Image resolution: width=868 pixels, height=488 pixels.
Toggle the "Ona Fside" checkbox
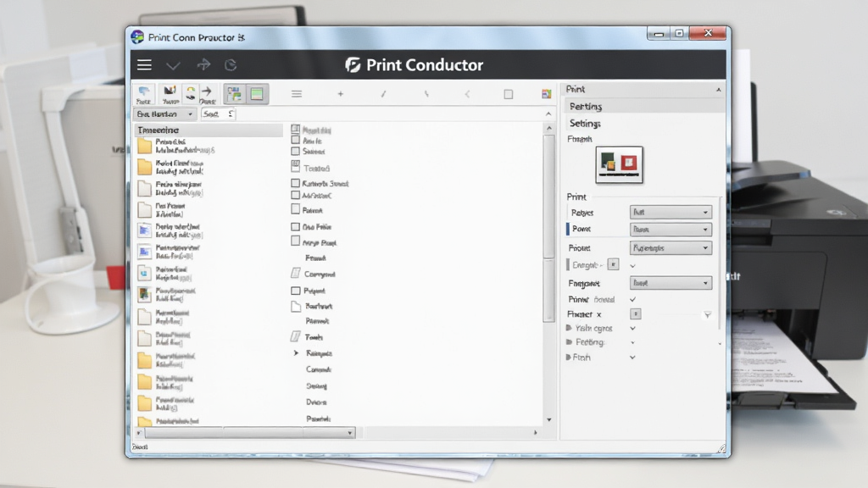[x=296, y=227]
